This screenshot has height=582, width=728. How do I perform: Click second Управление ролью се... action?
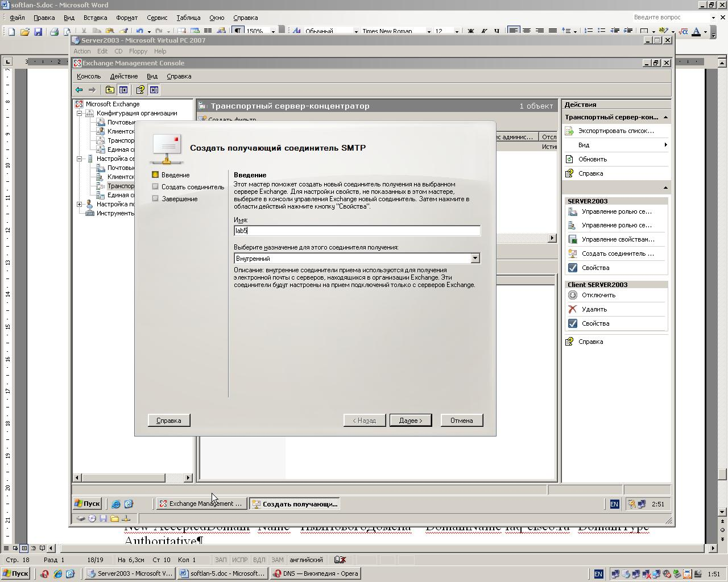click(617, 225)
